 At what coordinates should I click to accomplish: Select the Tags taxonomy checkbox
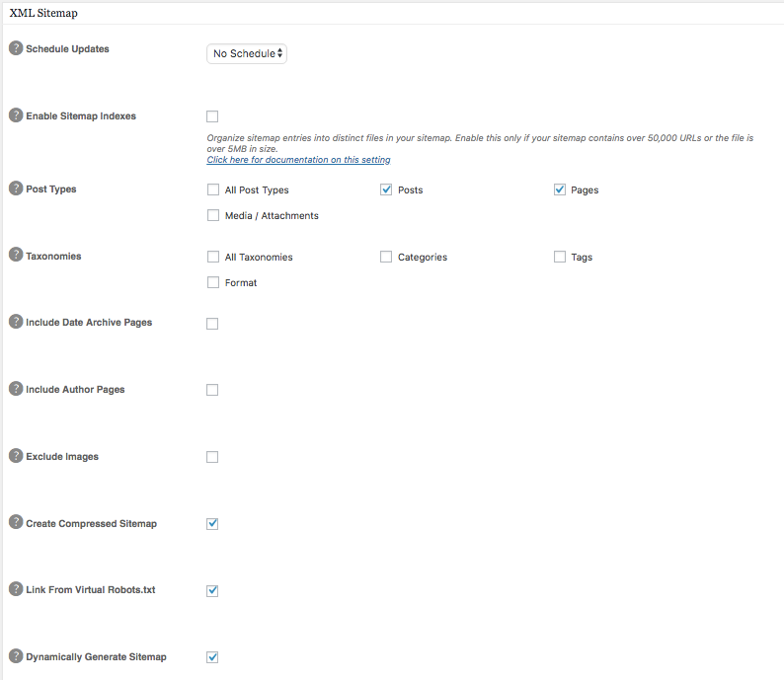560,257
